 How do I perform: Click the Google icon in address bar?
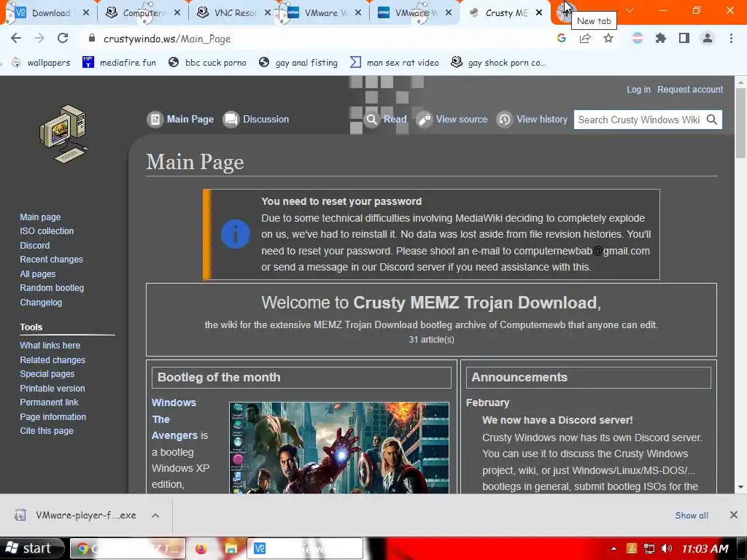[562, 38]
